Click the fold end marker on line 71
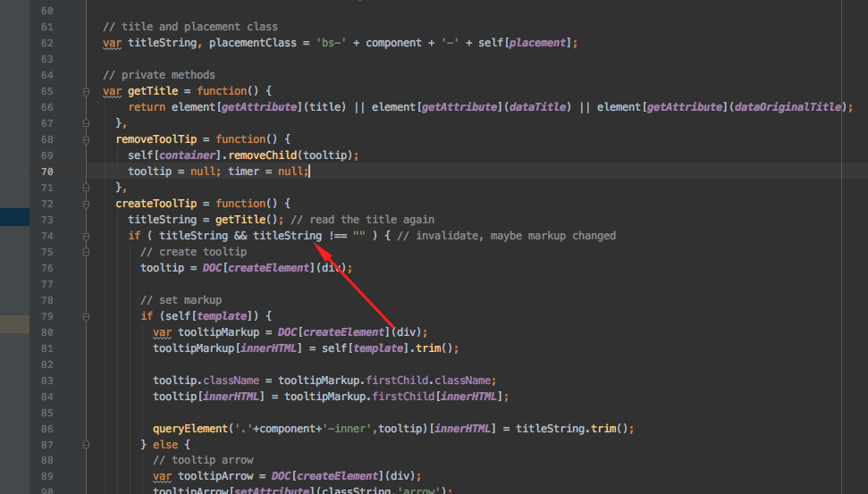868x494 pixels. [x=87, y=188]
